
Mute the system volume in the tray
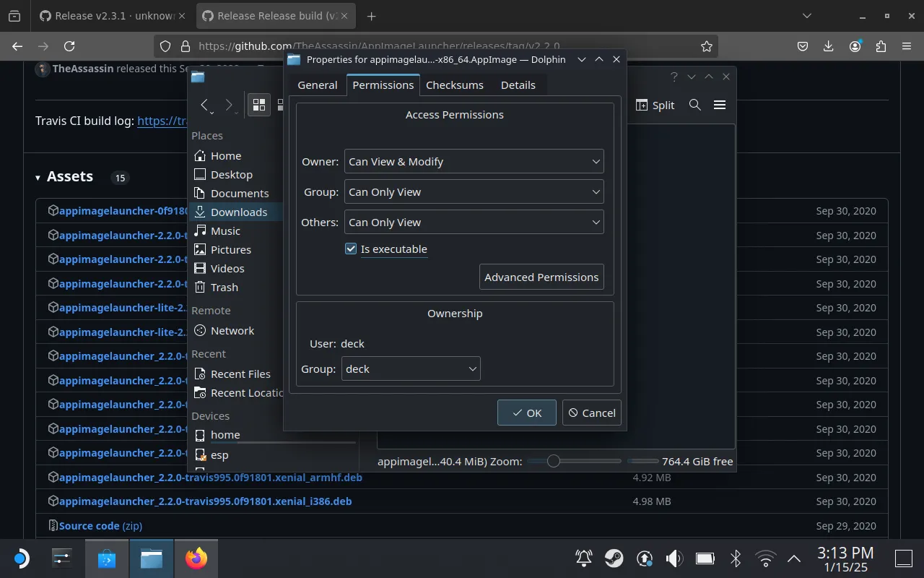(x=674, y=558)
